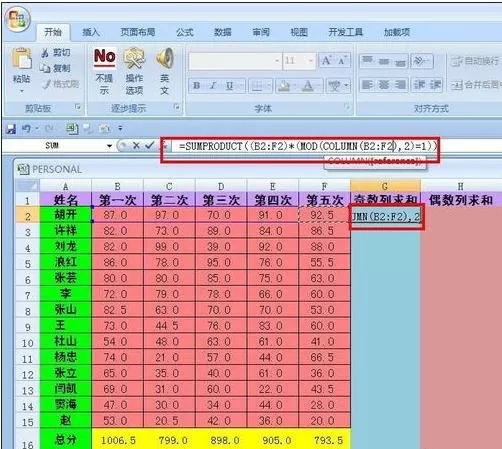Viewport: 502px width, 449px height.
Task: Click the Cut (剪切) scissors button
Action: click(x=55, y=53)
